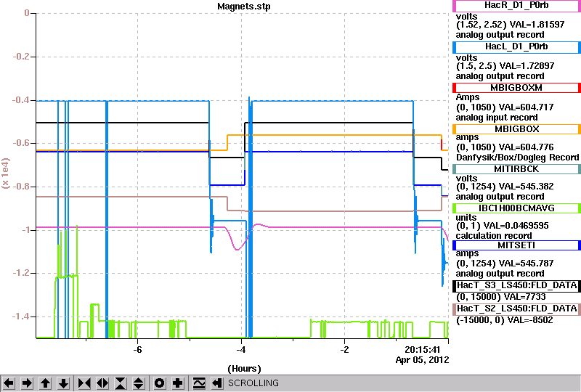Select the HacR_D1_P0rb curve legend label
581x392 pixels.
pos(516,6)
